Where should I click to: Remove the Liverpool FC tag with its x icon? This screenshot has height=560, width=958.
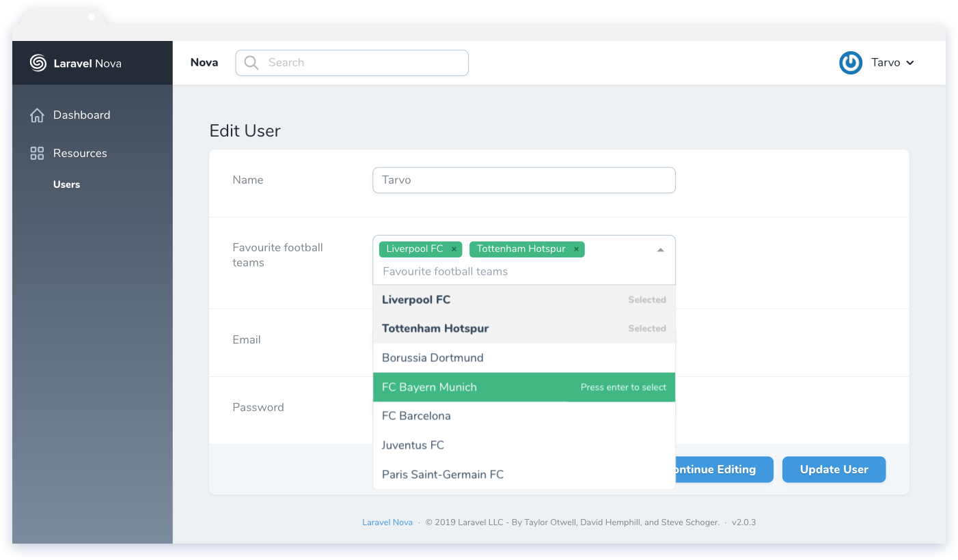tap(453, 249)
